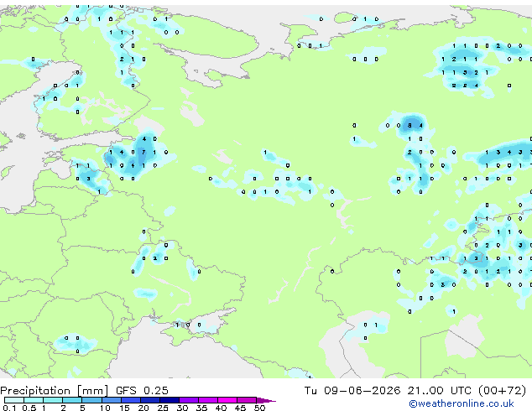Screen dimensions: 532x411
Task: Click the '(00+72)' forecast offset text
Action: tap(502, 391)
